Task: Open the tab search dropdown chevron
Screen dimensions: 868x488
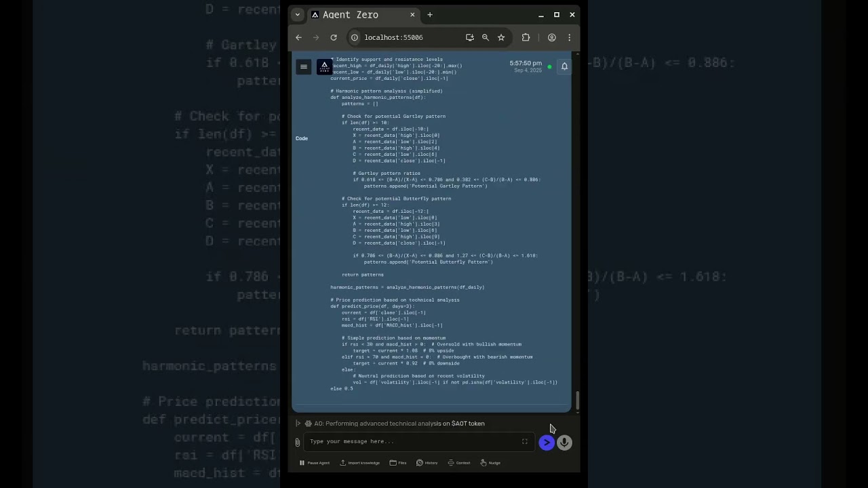Action: [x=297, y=15]
